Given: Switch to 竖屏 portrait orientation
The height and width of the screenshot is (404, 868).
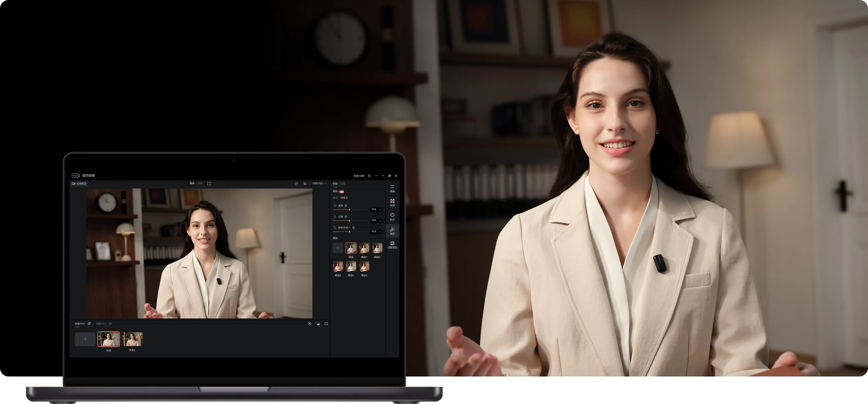Looking at the screenshot, I should point(200,184).
